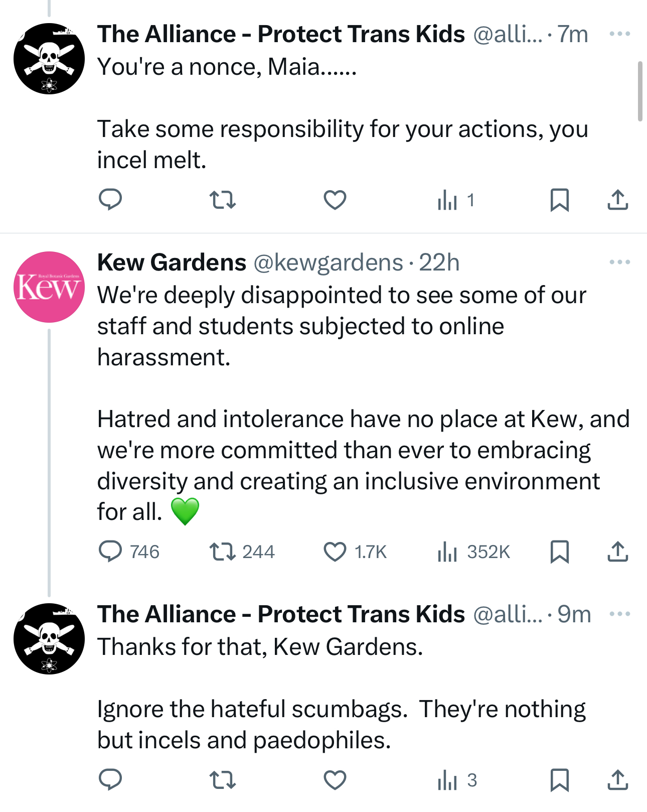Viewport: 647px width, 812px height.
Task: Open more options on the 7m tweet
Action: [x=619, y=34]
